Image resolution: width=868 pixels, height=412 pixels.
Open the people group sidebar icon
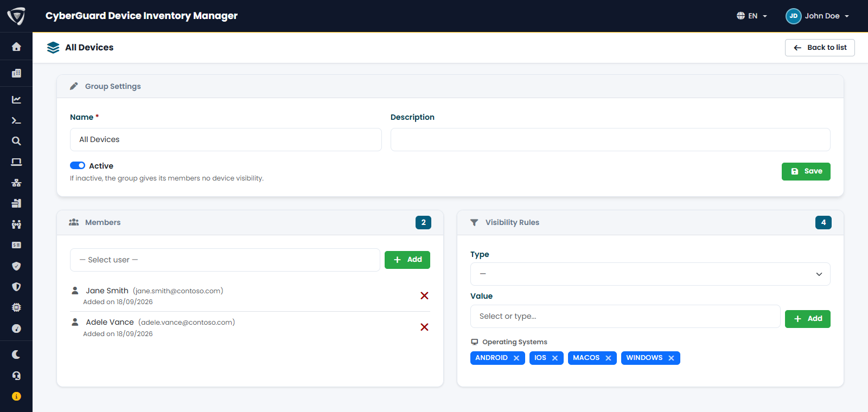(16, 224)
